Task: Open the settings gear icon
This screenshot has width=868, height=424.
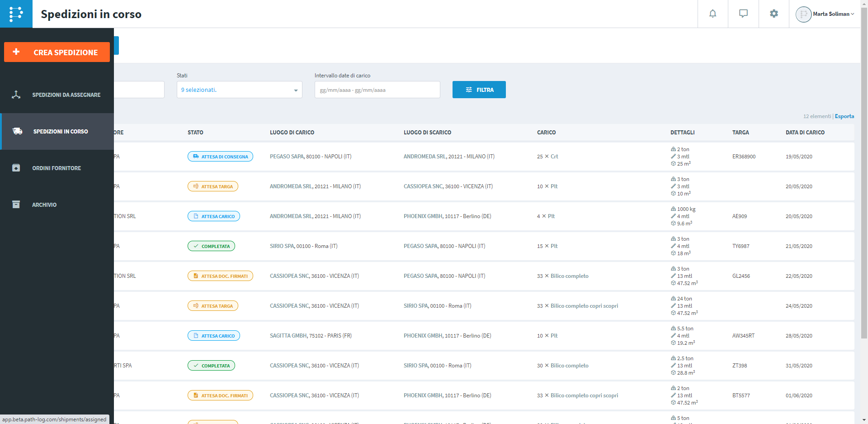Action: 774,14
